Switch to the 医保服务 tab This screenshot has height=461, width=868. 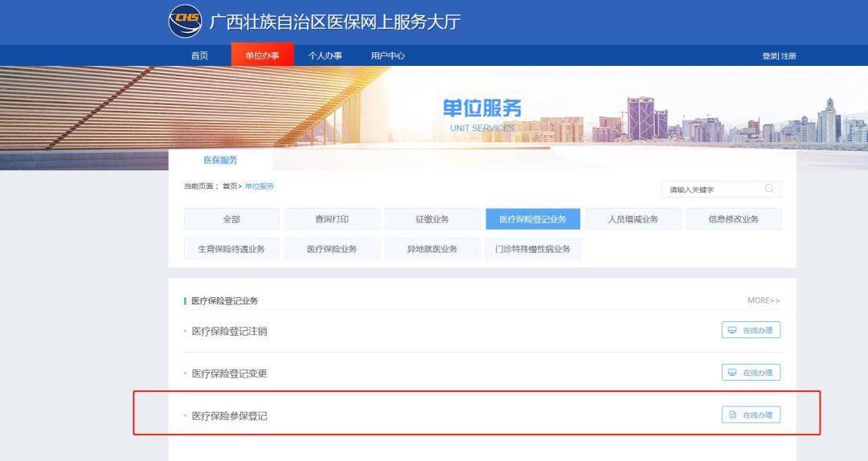[220, 160]
